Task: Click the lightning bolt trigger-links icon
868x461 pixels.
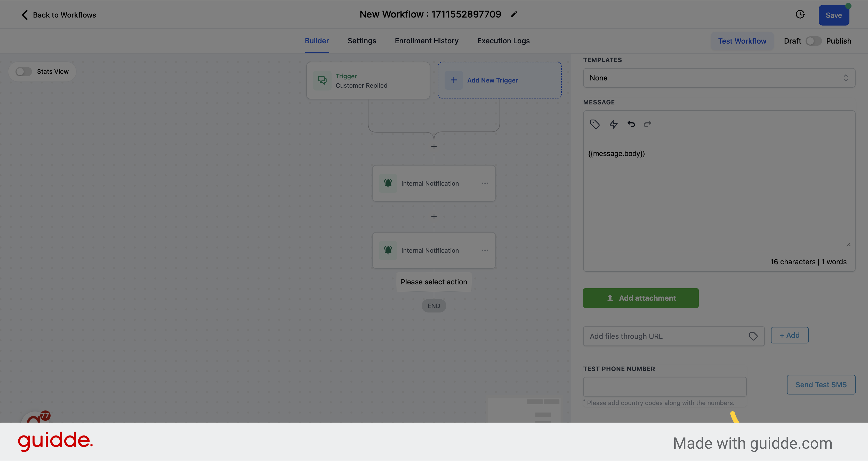Action: point(613,124)
